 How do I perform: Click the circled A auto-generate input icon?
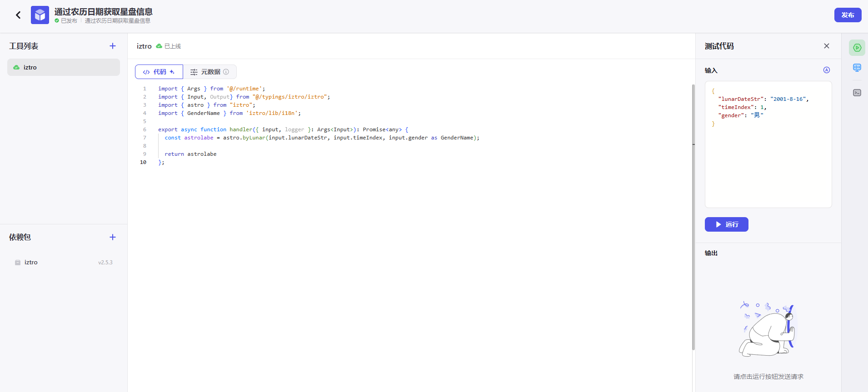tap(826, 70)
